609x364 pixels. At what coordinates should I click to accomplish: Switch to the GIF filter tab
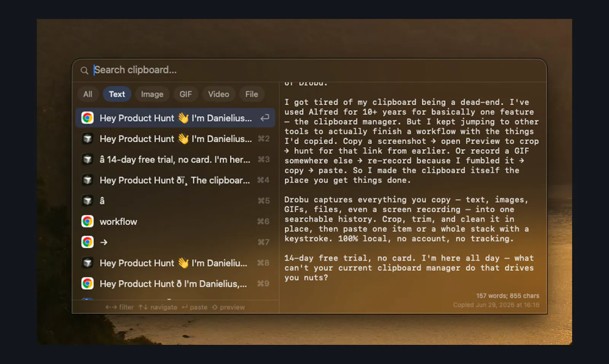tap(186, 94)
